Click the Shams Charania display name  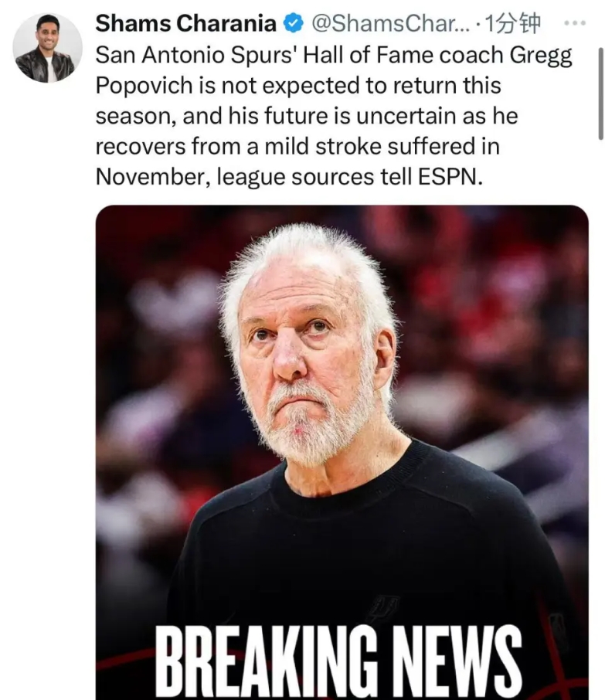185,23
